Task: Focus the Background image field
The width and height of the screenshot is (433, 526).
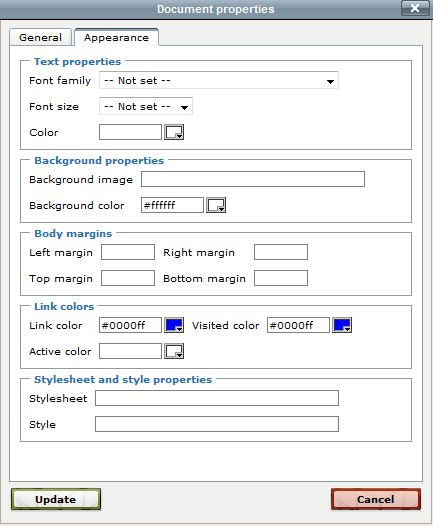Action: pyautogui.click(x=253, y=179)
